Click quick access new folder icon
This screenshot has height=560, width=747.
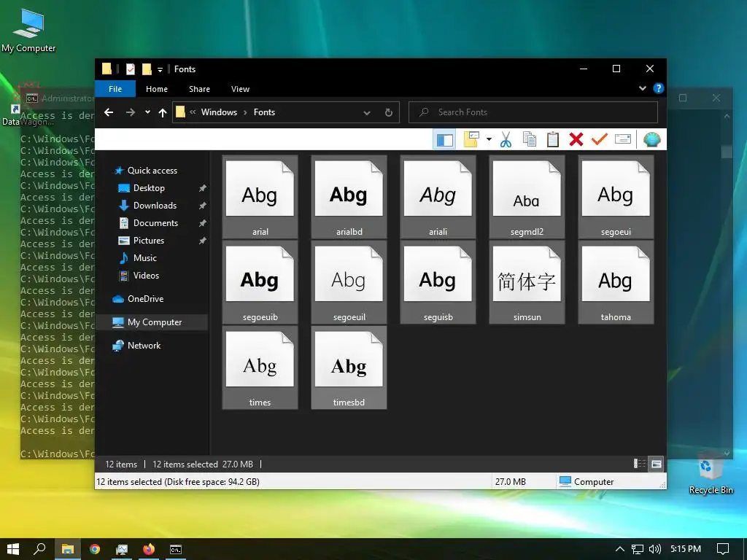tap(147, 69)
